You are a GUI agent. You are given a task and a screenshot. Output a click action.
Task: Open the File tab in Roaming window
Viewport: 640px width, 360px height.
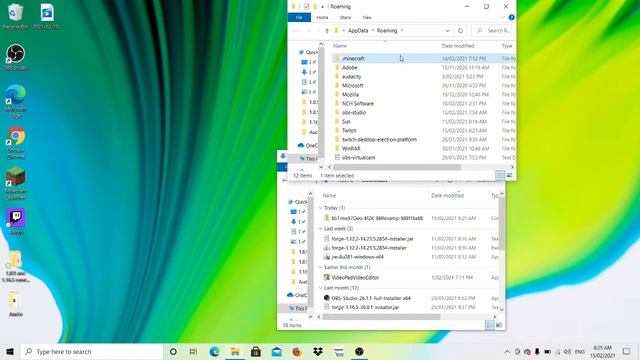pos(299,18)
